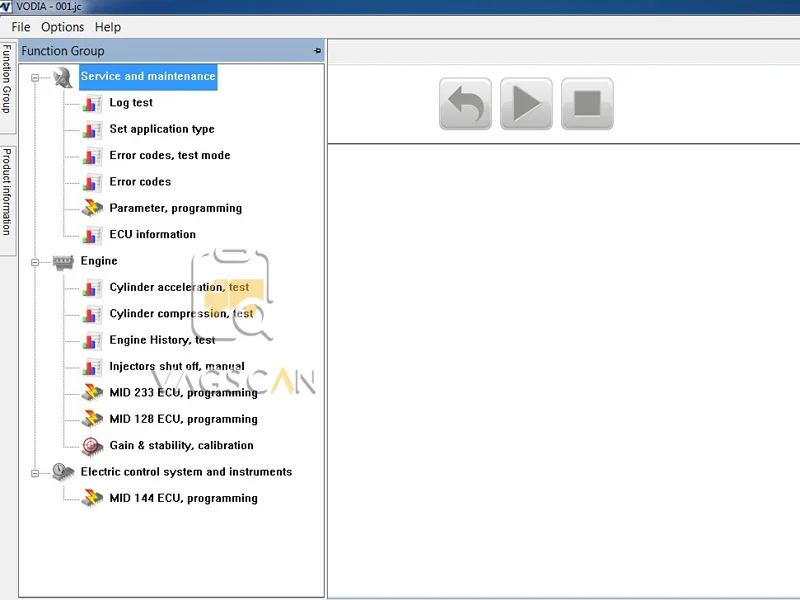The width and height of the screenshot is (800, 600).
Task: Select Injectors shut off, manual
Action: tap(177, 366)
